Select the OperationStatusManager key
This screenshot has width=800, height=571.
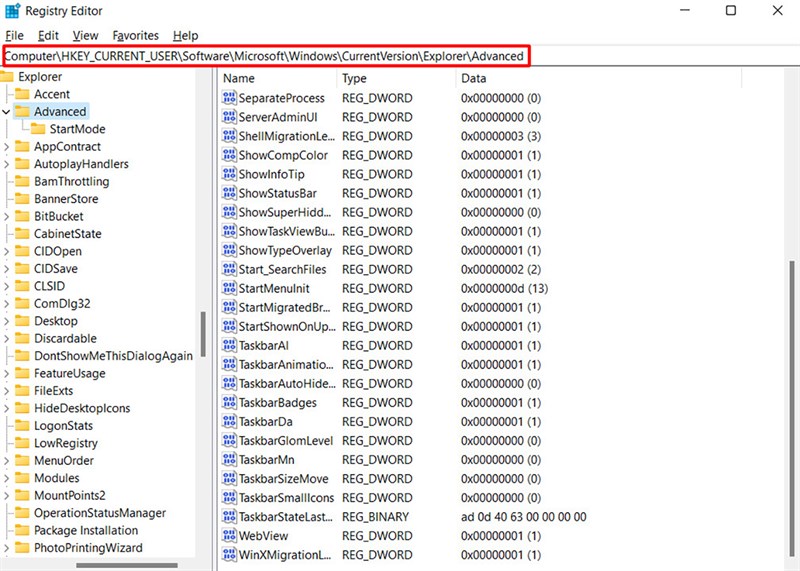pos(99,513)
